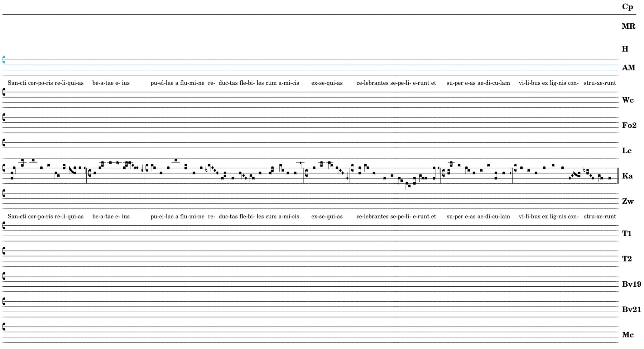Select the MR source label

628,26
